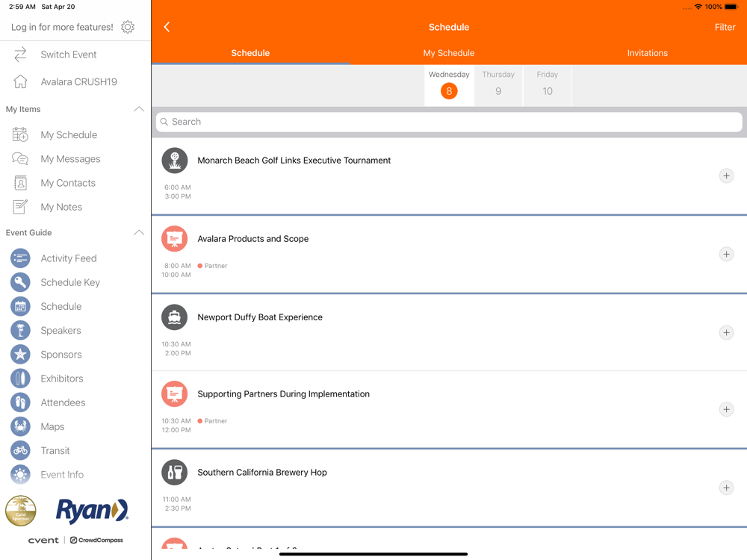Select Wednesday 8 date
The height and width of the screenshot is (560, 747).
[x=449, y=85]
